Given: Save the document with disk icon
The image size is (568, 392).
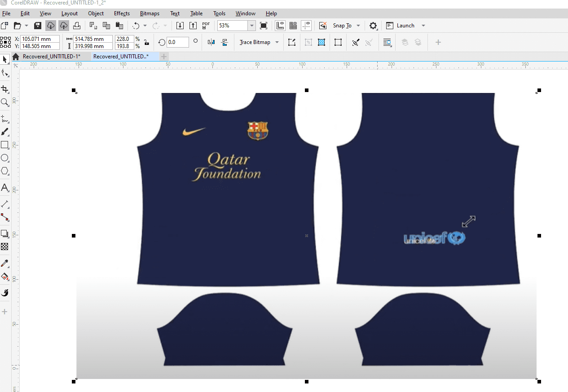Looking at the screenshot, I should tap(38, 26).
